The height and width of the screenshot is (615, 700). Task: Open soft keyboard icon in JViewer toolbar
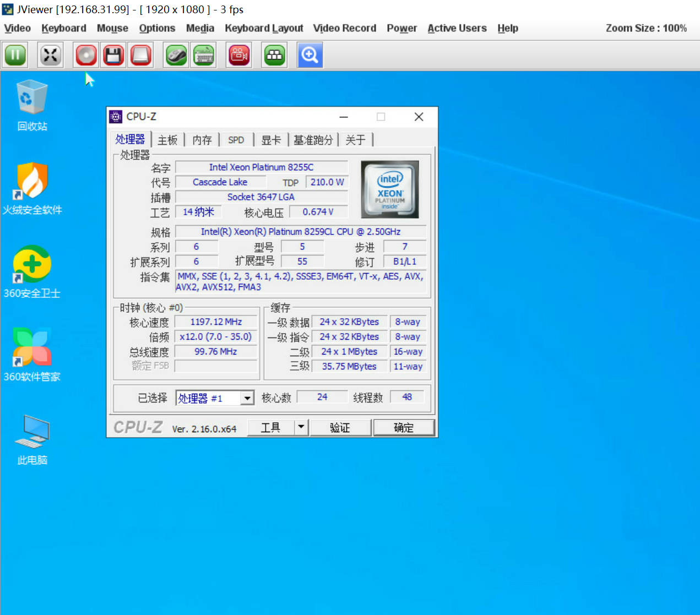204,55
